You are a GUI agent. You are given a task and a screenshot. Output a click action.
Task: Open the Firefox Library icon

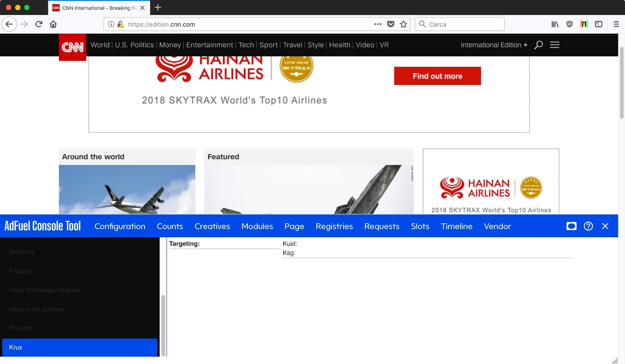pyautogui.click(x=555, y=24)
